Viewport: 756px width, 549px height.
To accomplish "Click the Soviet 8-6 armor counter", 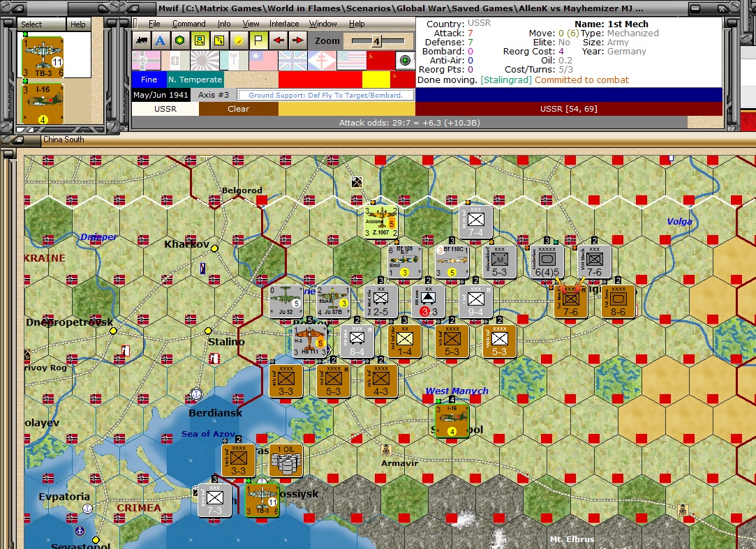I will tap(618, 301).
